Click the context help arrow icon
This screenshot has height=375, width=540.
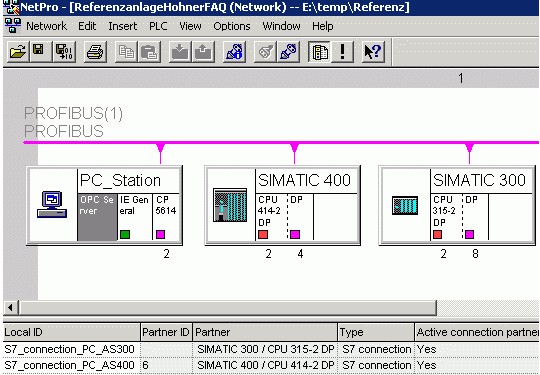pos(373,52)
